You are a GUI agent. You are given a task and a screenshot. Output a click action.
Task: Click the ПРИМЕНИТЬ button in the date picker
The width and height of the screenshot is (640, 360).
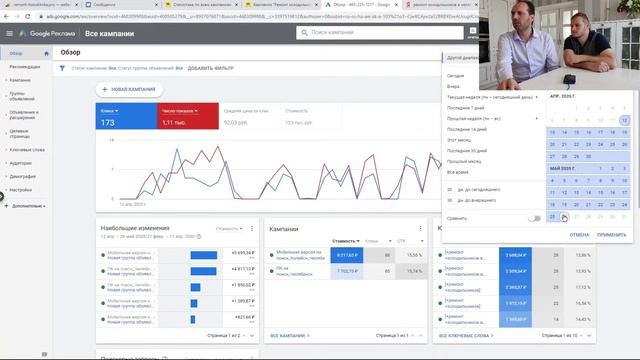tap(611, 235)
